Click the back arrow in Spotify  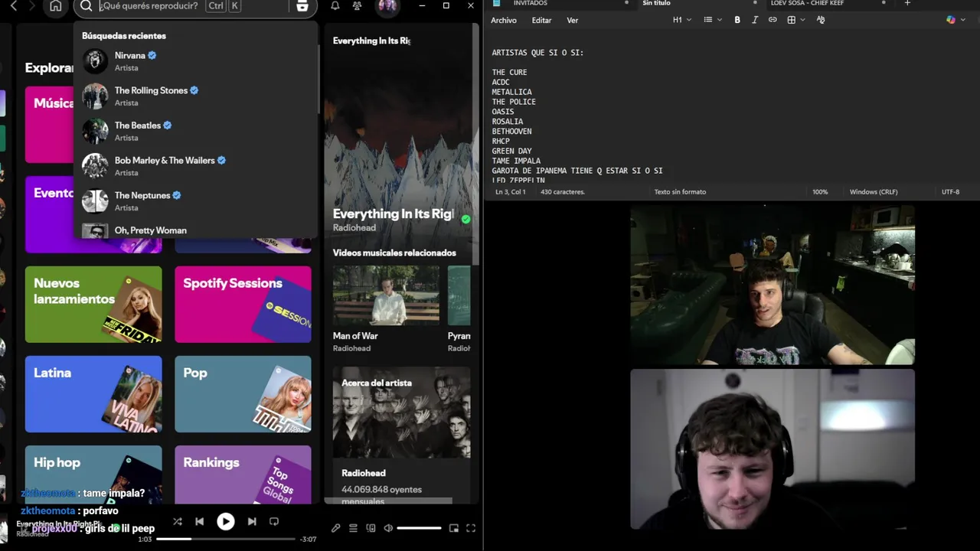pos(13,6)
